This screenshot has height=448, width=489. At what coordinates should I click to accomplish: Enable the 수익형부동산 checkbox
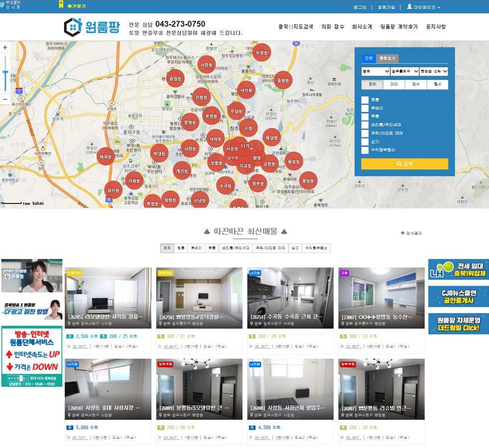click(x=365, y=149)
